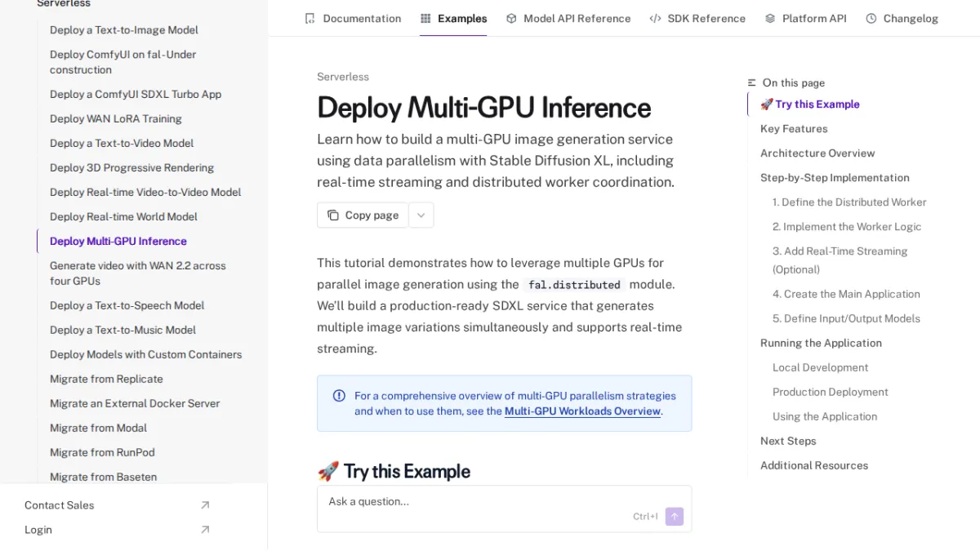This screenshot has height=551, width=980.
Task: Click the copy icon in Copy page button
Action: (x=333, y=216)
